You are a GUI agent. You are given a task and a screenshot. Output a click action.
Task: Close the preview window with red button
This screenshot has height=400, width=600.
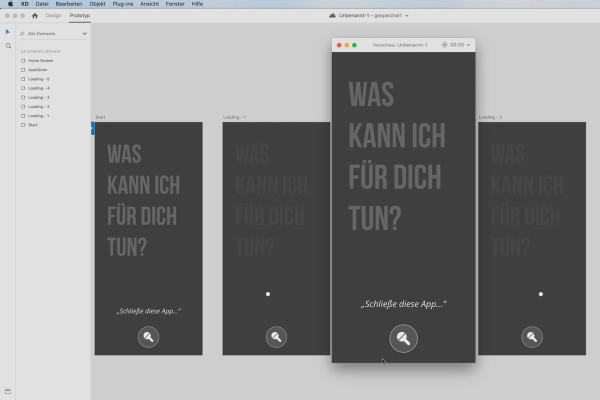coord(339,45)
